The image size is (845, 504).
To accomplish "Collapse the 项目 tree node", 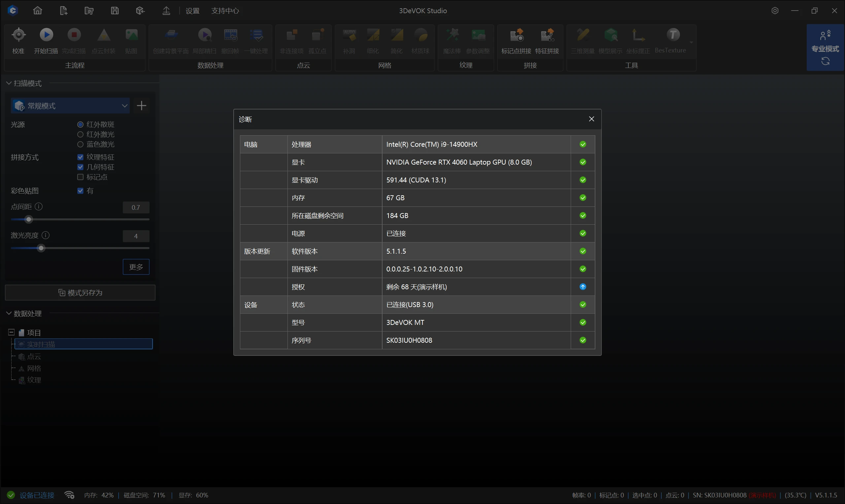I will (11, 332).
